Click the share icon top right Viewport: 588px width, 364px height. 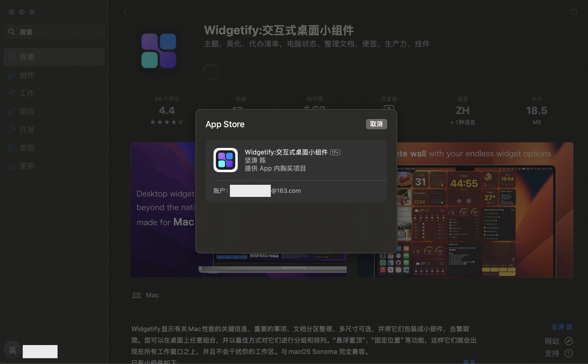click(x=574, y=11)
